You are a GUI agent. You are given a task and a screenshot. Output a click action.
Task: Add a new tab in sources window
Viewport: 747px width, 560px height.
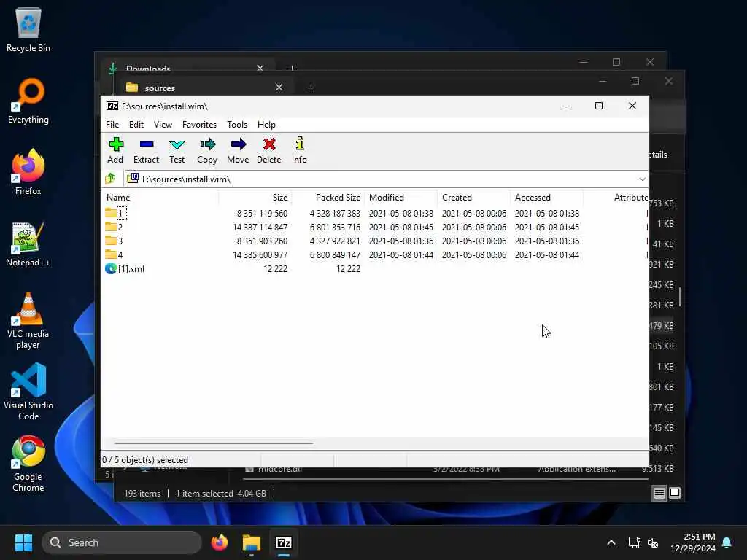tap(311, 87)
